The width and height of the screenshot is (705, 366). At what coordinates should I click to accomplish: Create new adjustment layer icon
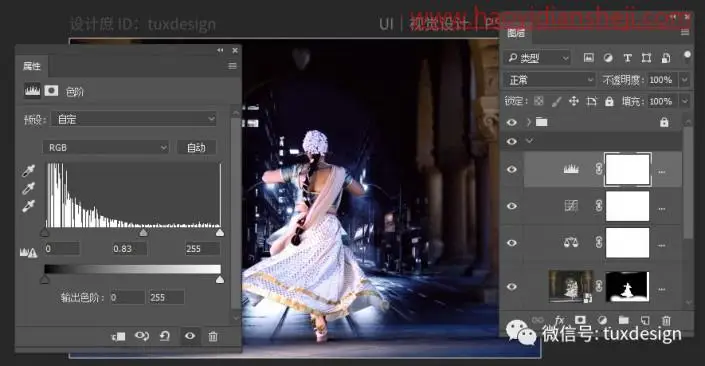tap(602, 320)
